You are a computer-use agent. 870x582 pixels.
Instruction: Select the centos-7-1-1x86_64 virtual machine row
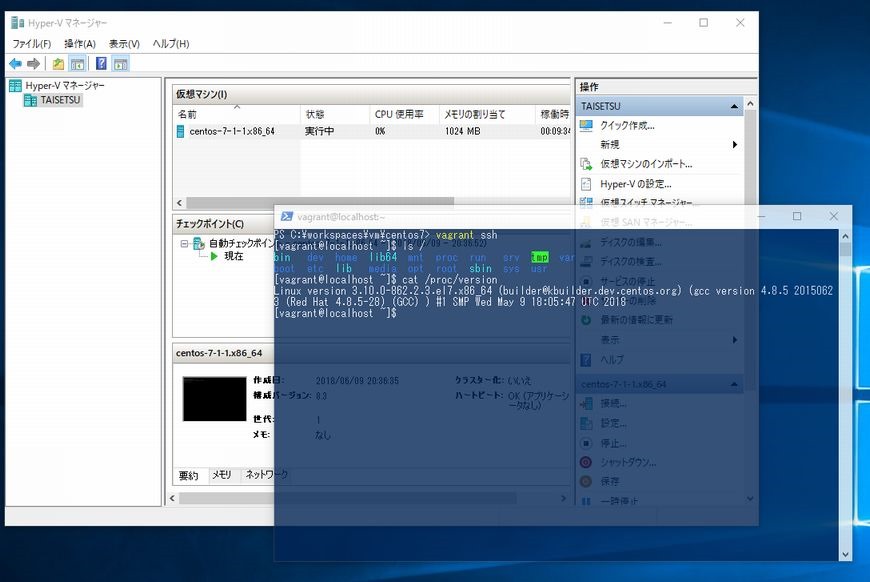tap(232, 131)
